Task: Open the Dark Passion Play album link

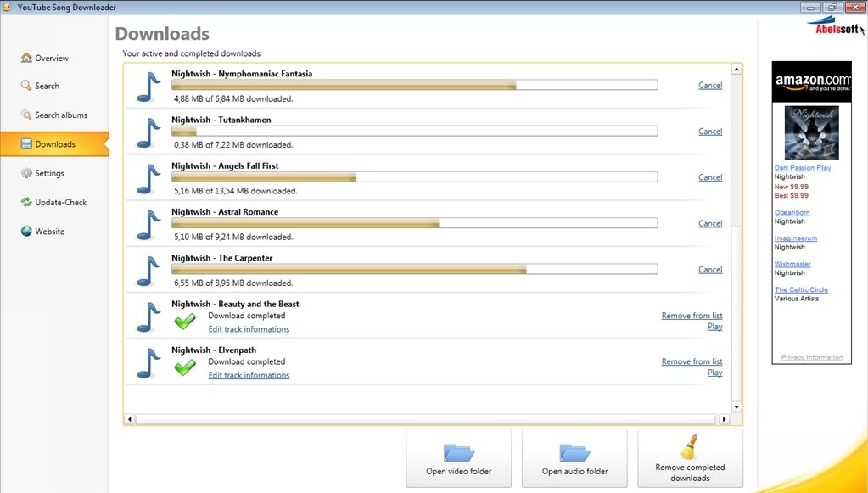Action: [x=802, y=168]
